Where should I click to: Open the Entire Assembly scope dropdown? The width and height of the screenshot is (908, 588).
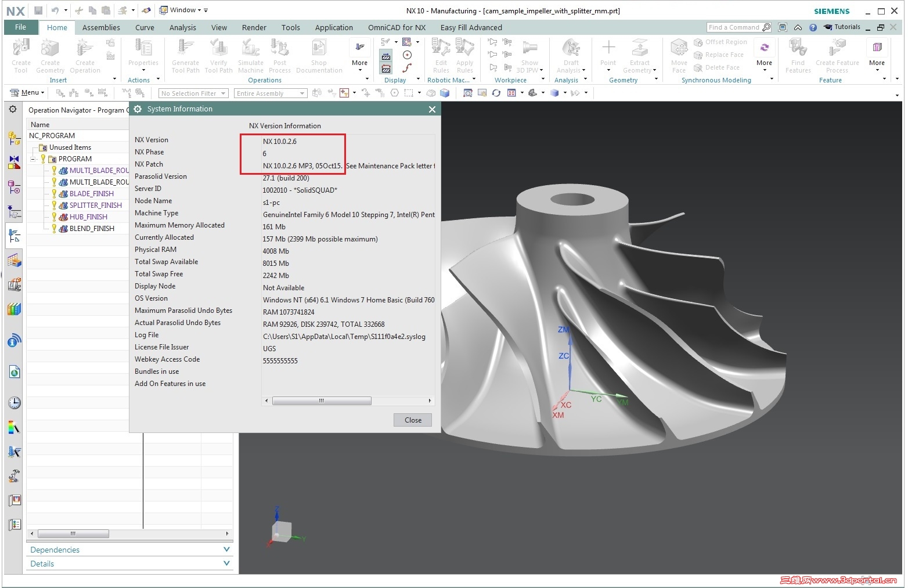tap(270, 93)
